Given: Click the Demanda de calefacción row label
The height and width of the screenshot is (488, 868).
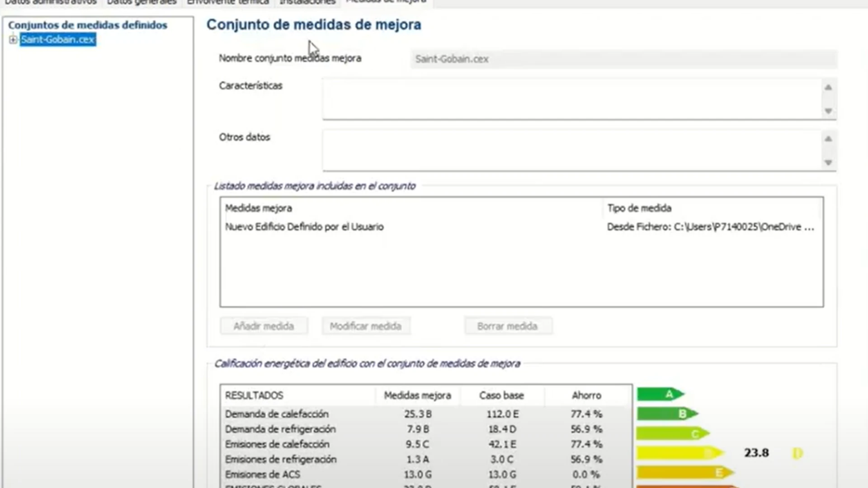Looking at the screenshot, I should (x=277, y=414).
